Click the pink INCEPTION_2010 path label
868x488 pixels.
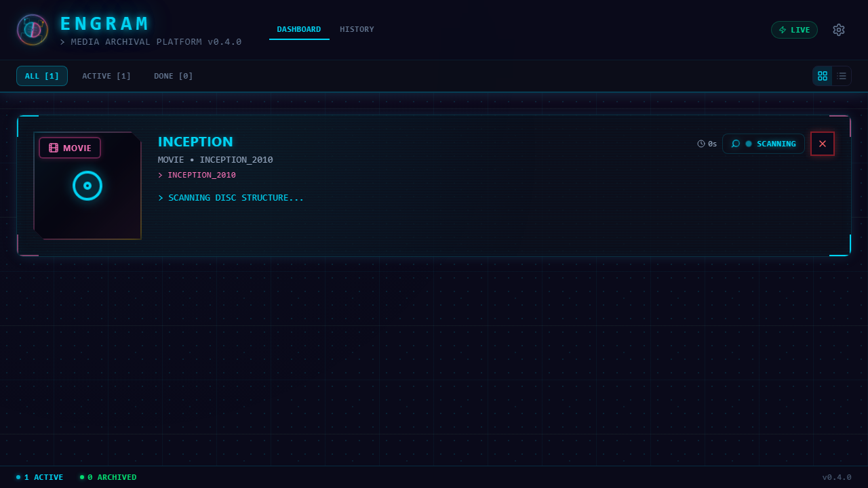(x=201, y=175)
